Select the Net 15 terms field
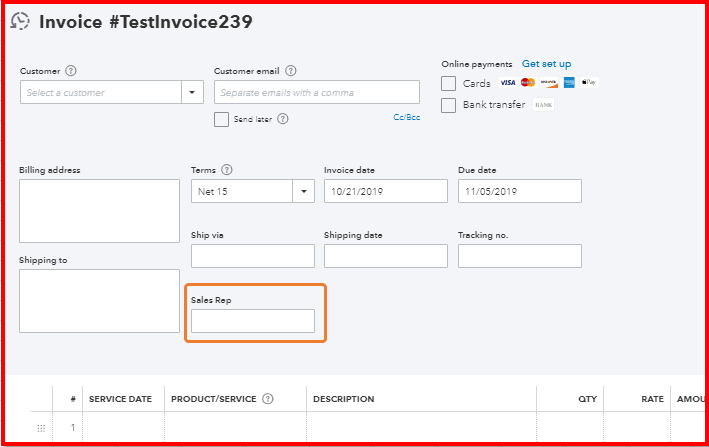 (242, 191)
